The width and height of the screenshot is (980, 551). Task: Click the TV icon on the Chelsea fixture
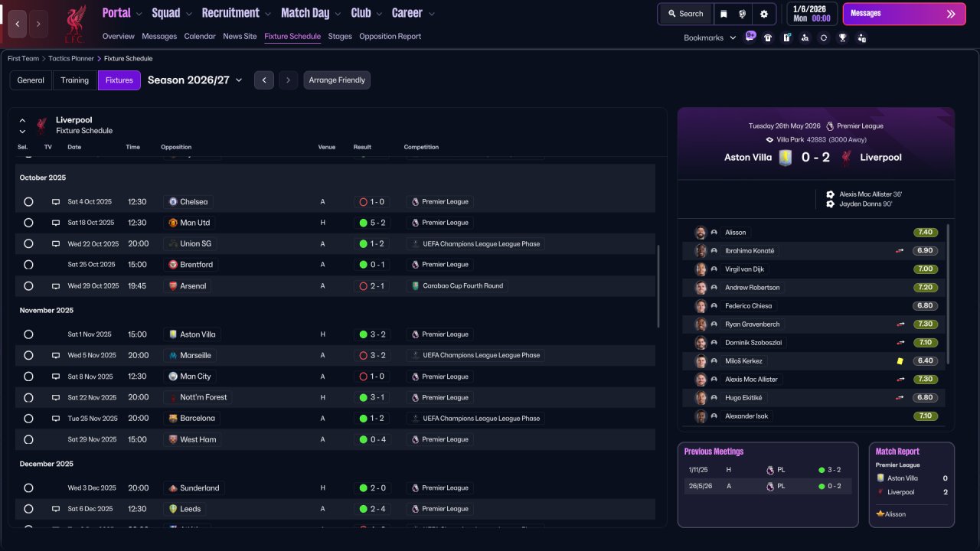pos(56,202)
